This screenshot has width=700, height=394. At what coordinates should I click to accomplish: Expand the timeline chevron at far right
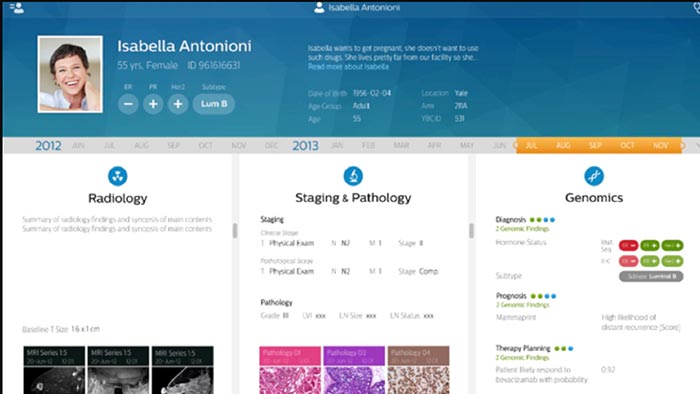click(x=697, y=145)
